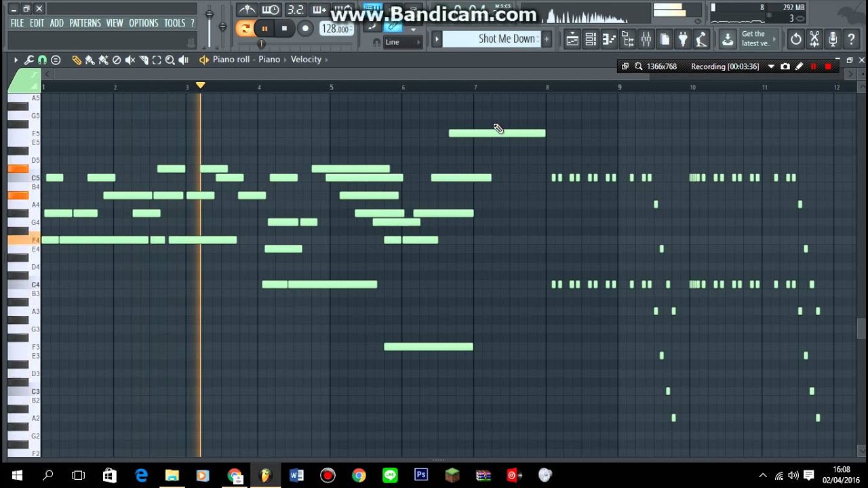Open the stamp tool icon
Image resolution: width=868 pixels, height=488 pixels.
56,60
